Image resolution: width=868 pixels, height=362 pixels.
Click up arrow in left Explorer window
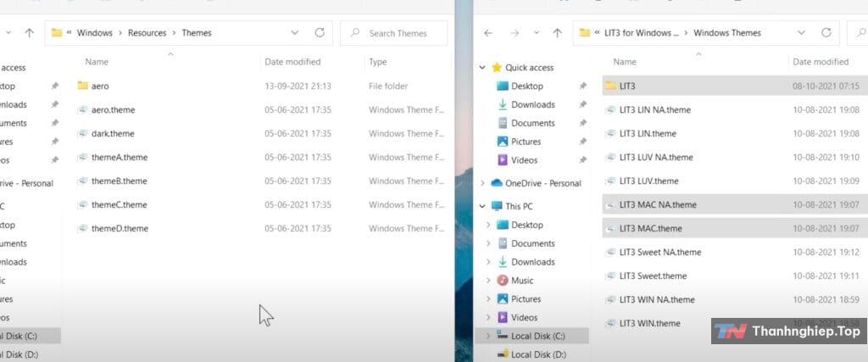[x=30, y=33]
